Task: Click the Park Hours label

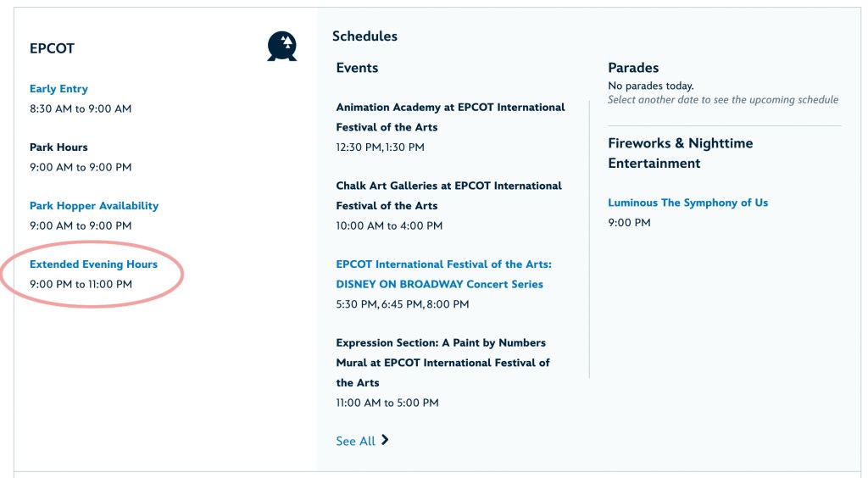Action: point(58,147)
